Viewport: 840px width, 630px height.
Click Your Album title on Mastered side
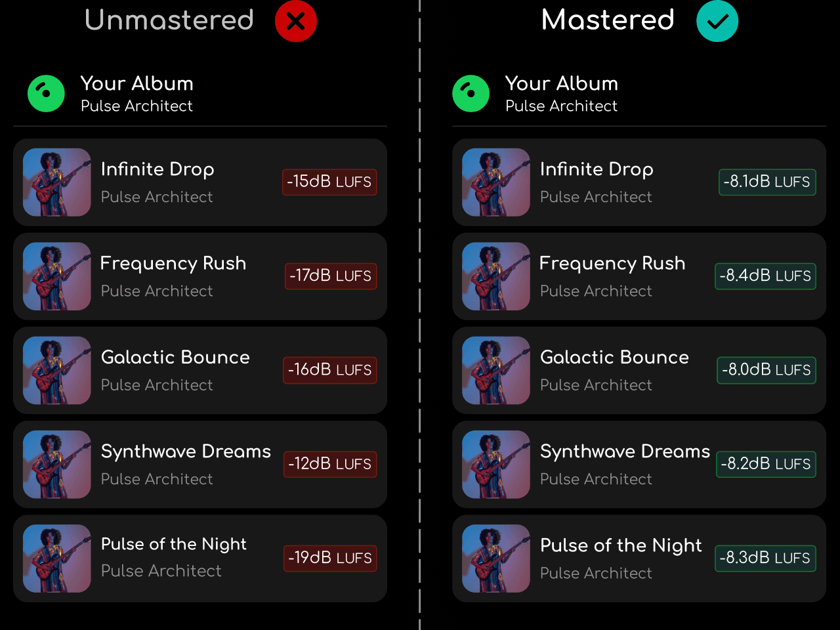point(562,83)
